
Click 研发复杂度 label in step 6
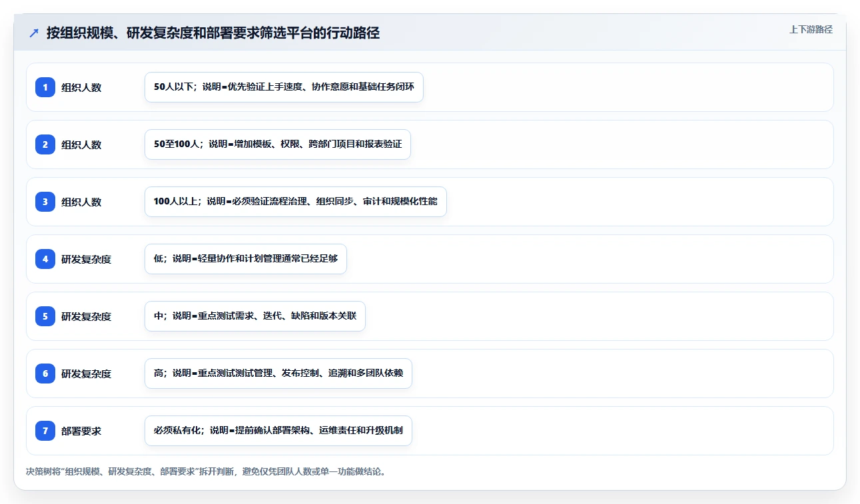[x=87, y=374]
